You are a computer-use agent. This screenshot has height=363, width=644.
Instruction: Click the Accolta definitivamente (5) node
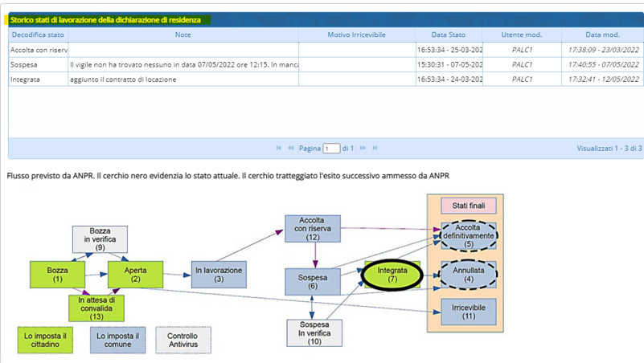[x=469, y=236]
